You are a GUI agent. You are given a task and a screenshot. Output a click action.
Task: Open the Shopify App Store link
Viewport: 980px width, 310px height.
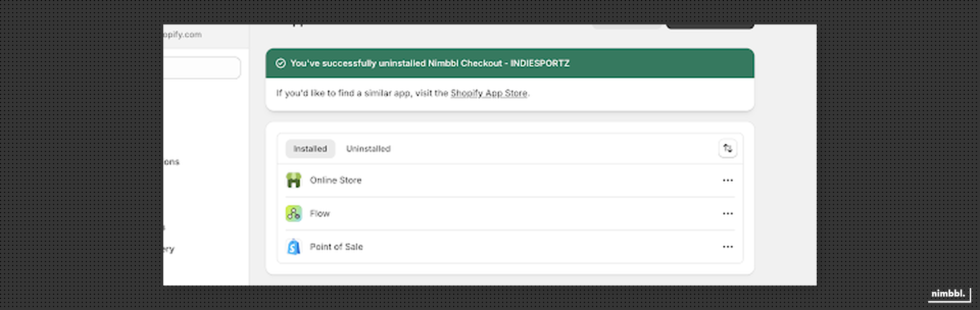488,93
